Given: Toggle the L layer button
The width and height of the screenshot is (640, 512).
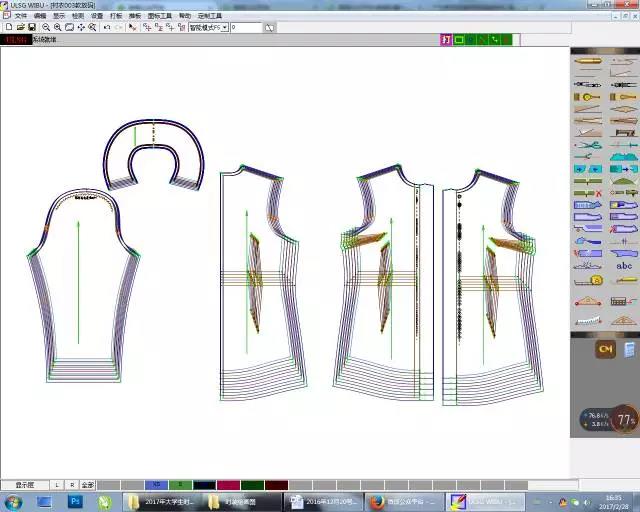Looking at the screenshot, I should (x=57, y=485).
